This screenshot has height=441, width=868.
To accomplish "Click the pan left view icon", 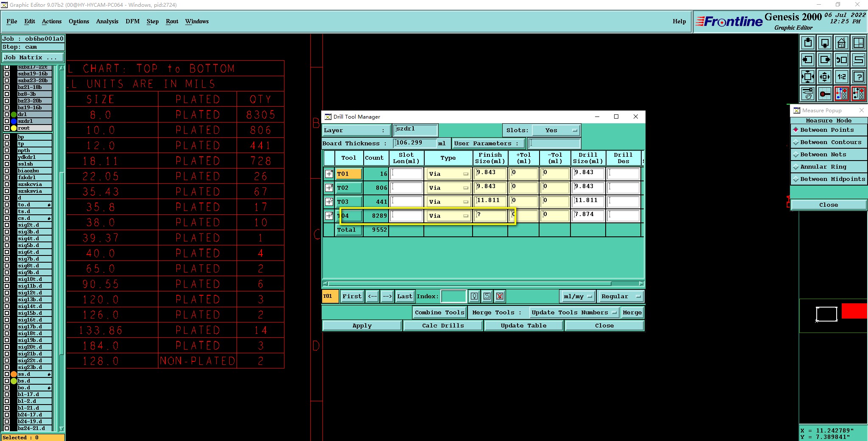I will (x=808, y=60).
